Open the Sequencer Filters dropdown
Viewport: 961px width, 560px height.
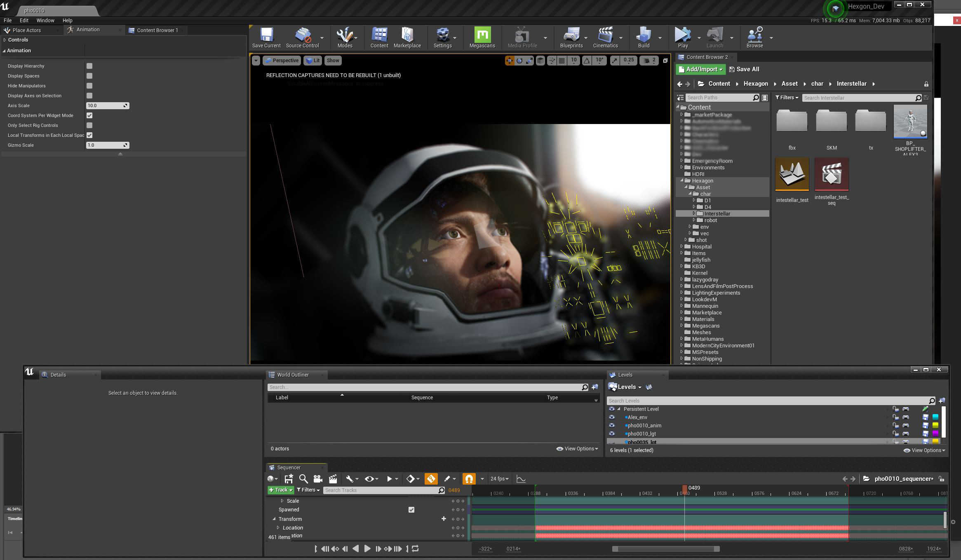308,490
